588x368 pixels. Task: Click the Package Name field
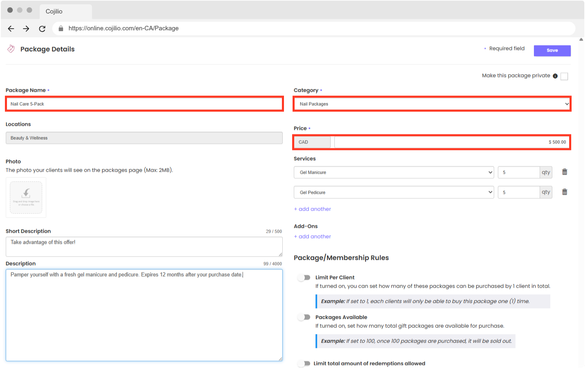[x=144, y=104]
